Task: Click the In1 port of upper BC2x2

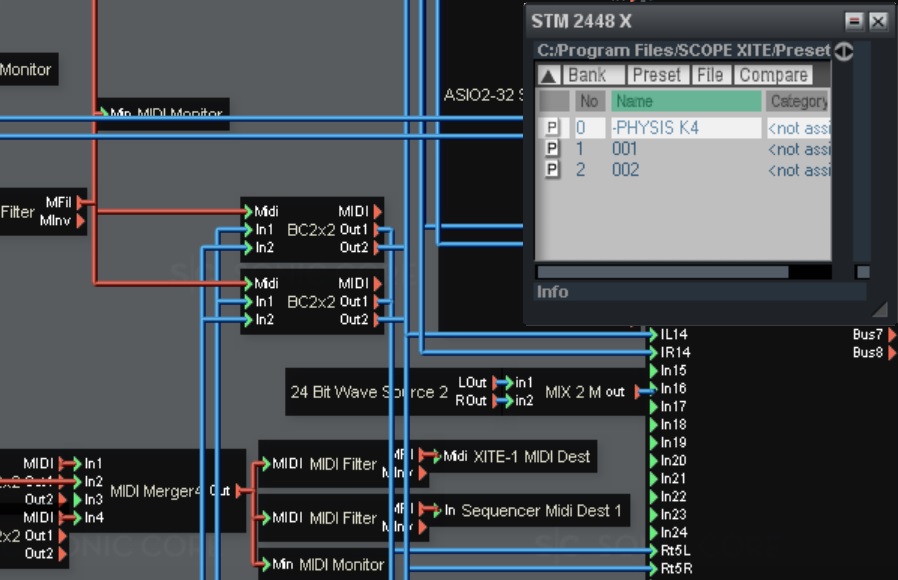Action: (247, 230)
